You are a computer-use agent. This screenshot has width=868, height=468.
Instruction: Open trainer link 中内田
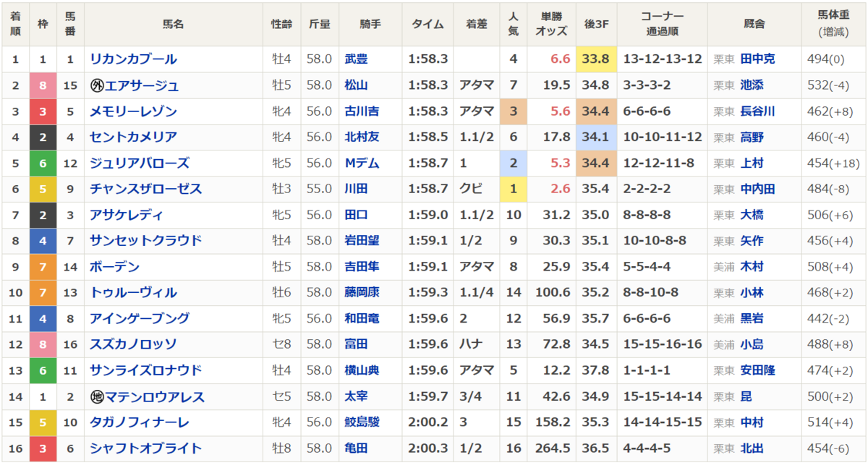(x=757, y=189)
